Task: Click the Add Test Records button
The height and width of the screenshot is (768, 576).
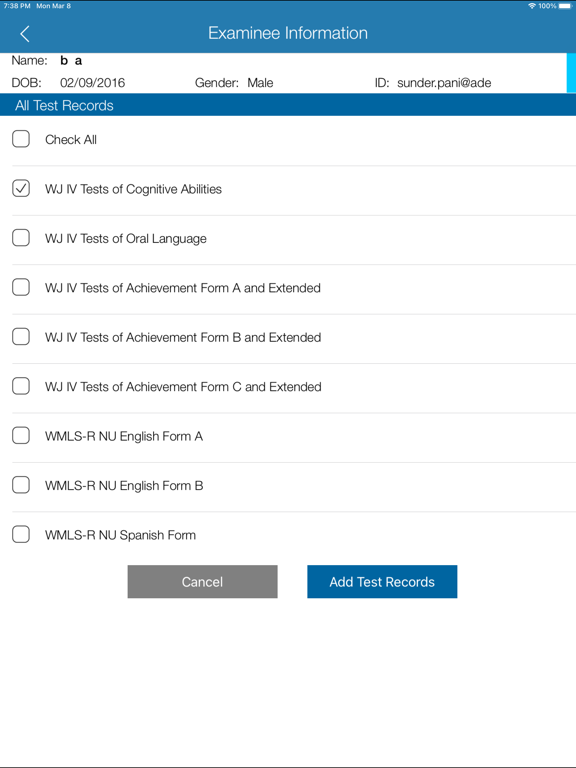Action: tap(382, 581)
